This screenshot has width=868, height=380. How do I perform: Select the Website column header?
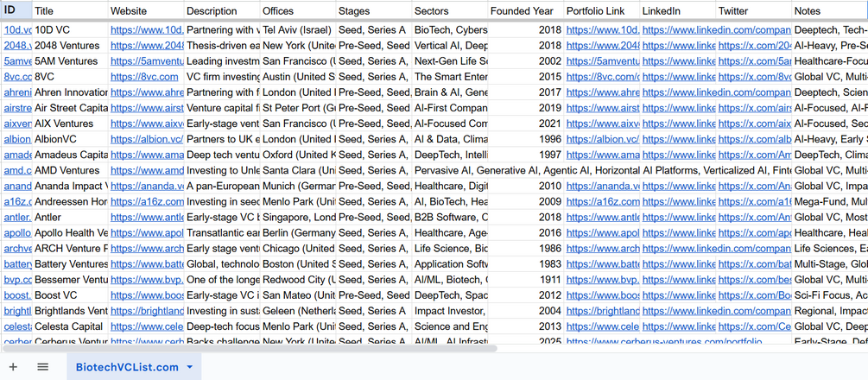point(146,10)
